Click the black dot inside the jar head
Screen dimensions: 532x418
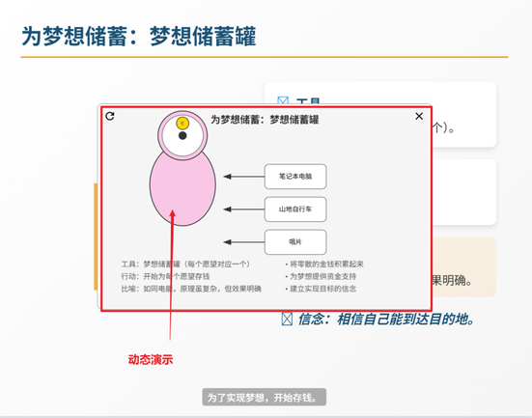[x=182, y=136]
